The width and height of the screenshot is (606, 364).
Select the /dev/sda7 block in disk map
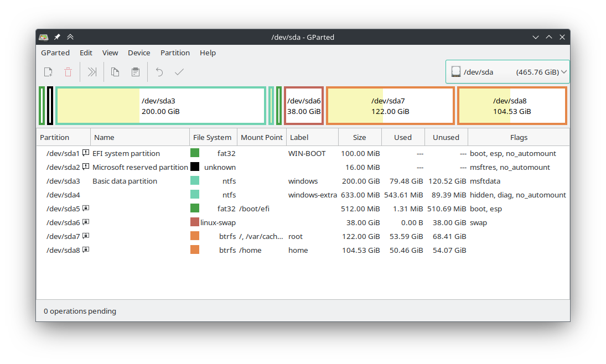pyautogui.click(x=390, y=106)
